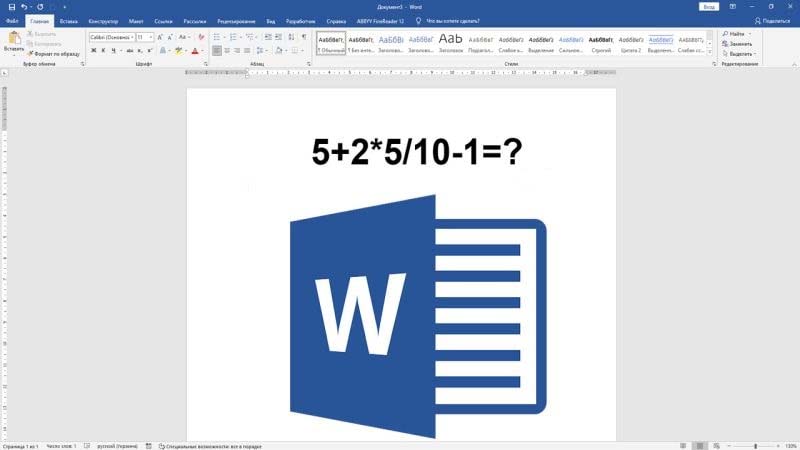This screenshot has width=800, height=450.
Task: Decrease paragraph indent
Action: (x=268, y=37)
